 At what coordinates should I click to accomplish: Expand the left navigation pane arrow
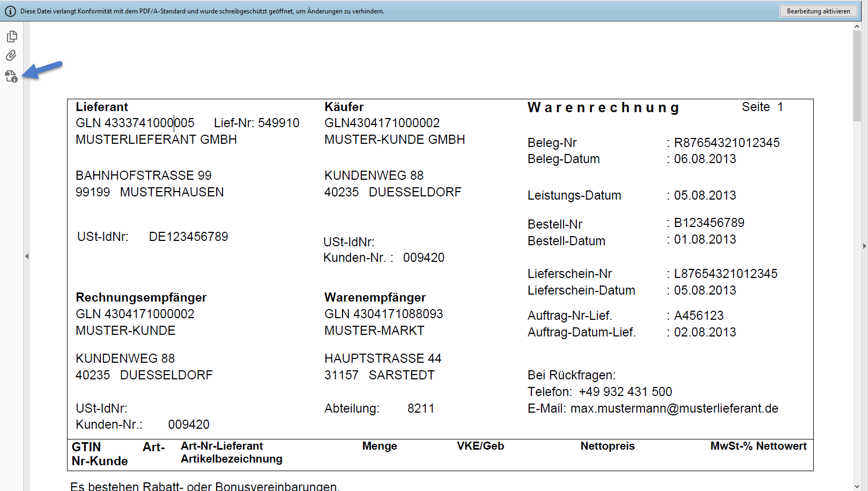point(27,257)
